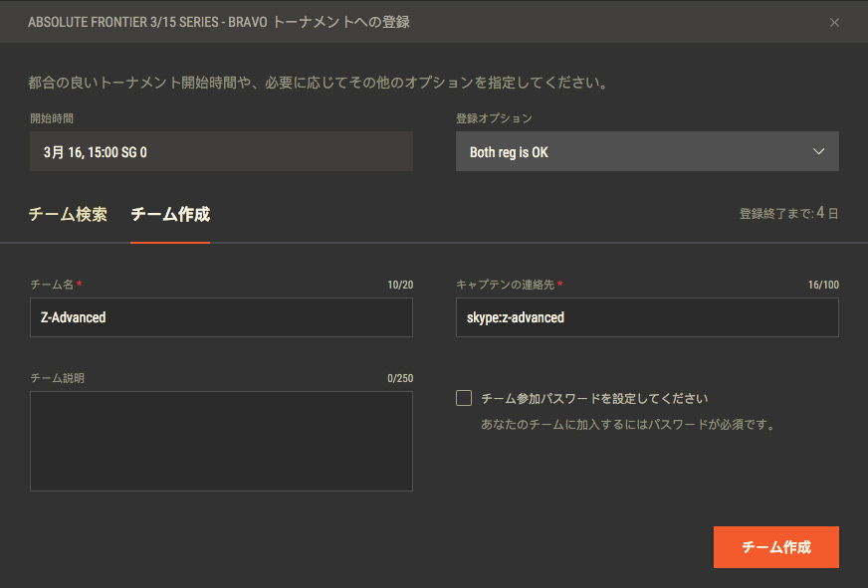Click the キャプテンの連絡先 field label
The width and height of the screenshot is (868, 588).
[505, 285]
